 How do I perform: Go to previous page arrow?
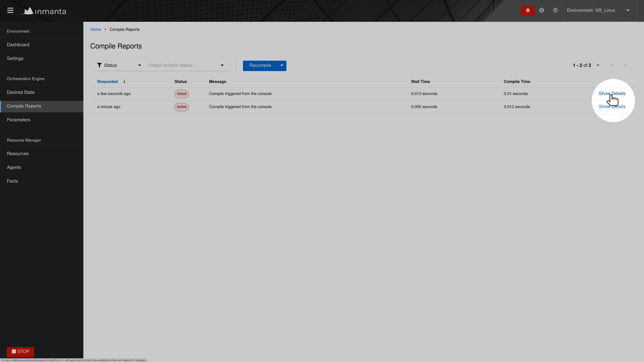612,65
